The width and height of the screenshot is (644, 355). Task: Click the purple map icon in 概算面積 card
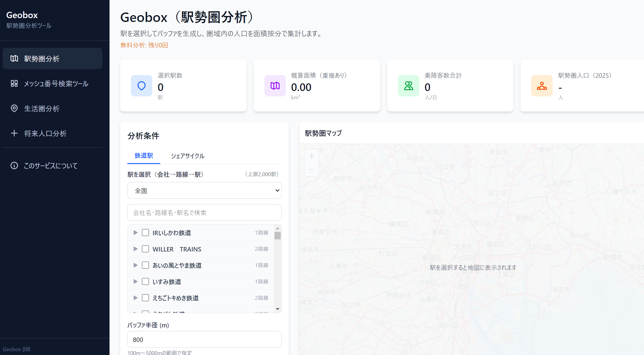tap(275, 86)
